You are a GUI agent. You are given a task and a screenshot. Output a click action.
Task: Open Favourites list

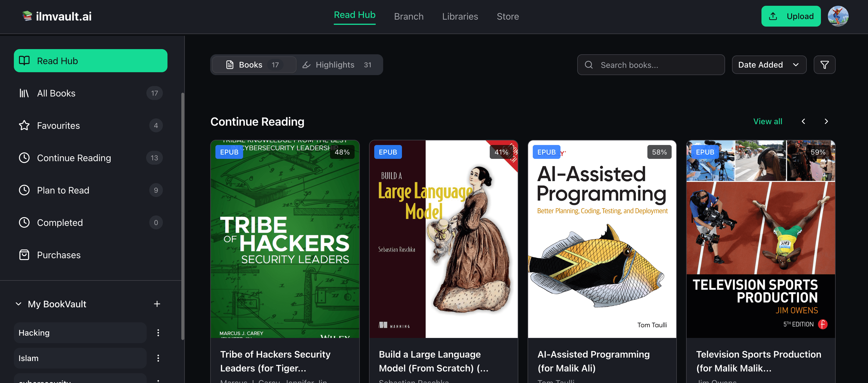tap(90, 125)
